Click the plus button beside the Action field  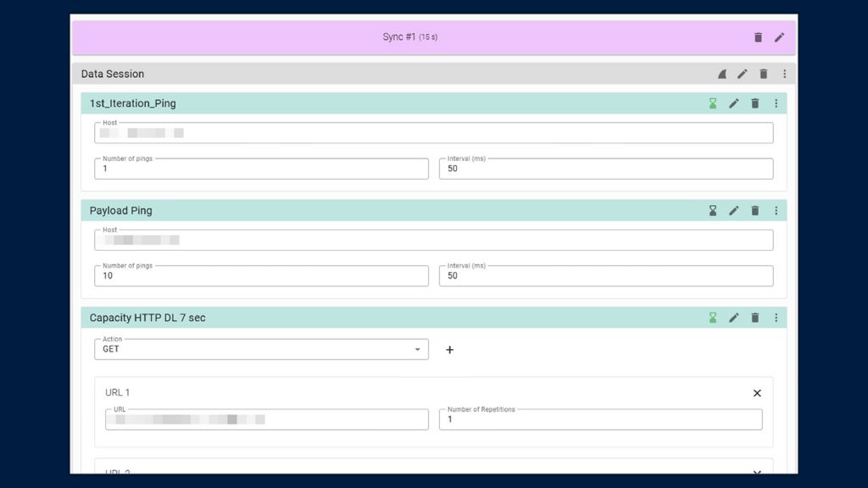449,349
